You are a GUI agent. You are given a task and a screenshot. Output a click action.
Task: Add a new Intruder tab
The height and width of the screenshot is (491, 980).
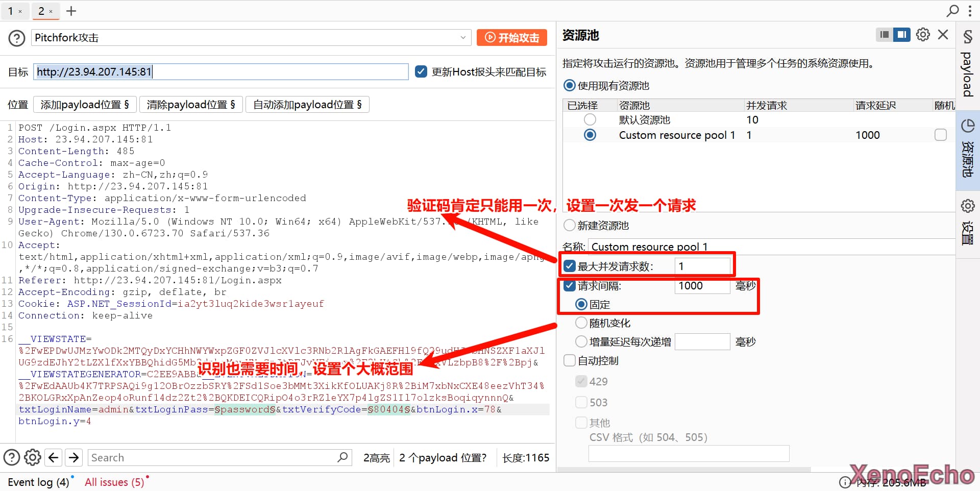click(x=71, y=11)
